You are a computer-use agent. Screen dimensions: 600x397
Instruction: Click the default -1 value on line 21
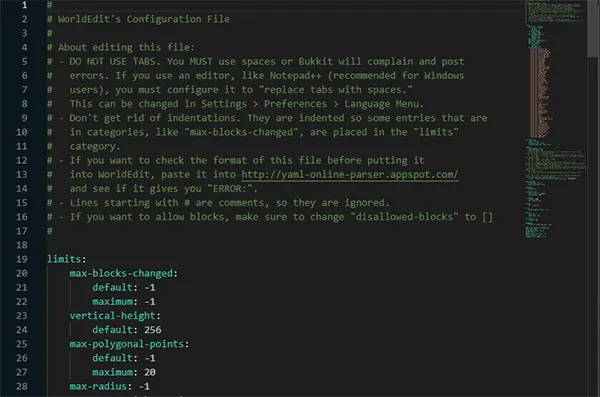point(150,288)
